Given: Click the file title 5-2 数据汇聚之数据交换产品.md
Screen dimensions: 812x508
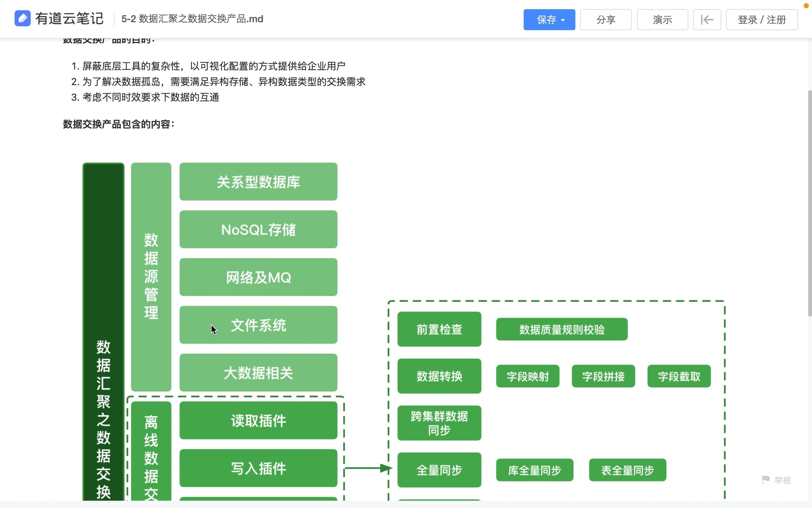Looking at the screenshot, I should (192, 19).
